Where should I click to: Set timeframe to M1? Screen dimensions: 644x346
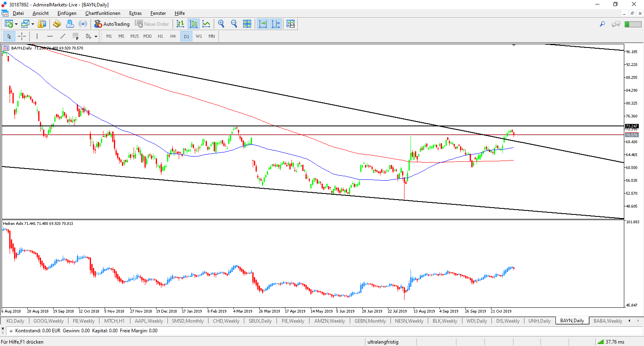[x=109, y=36]
